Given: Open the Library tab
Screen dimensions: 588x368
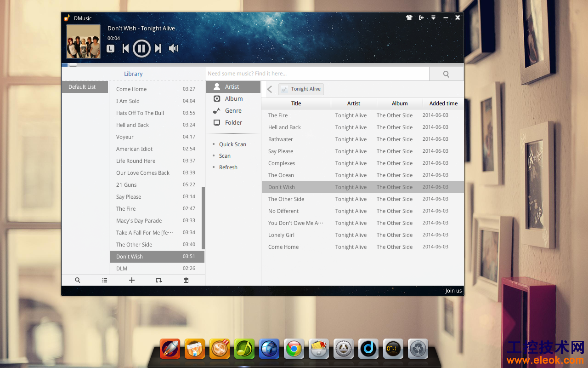Looking at the screenshot, I should [133, 74].
